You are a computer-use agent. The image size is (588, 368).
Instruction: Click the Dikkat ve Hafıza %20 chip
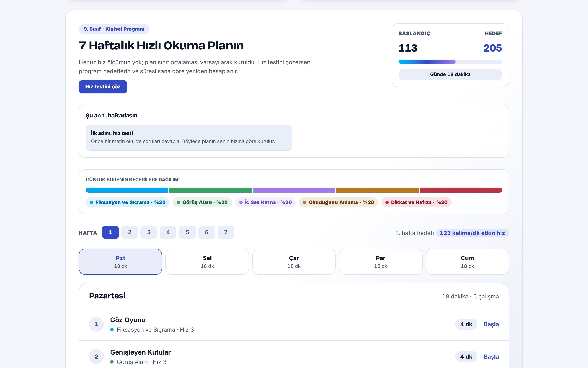pyautogui.click(x=416, y=202)
